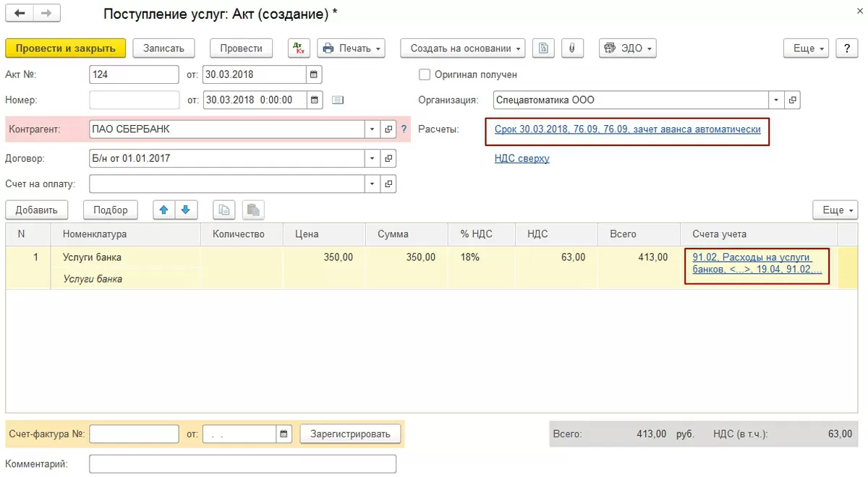This screenshot has height=477, width=868.
Task: Open the Создать на основании menu
Action: (x=466, y=48)
